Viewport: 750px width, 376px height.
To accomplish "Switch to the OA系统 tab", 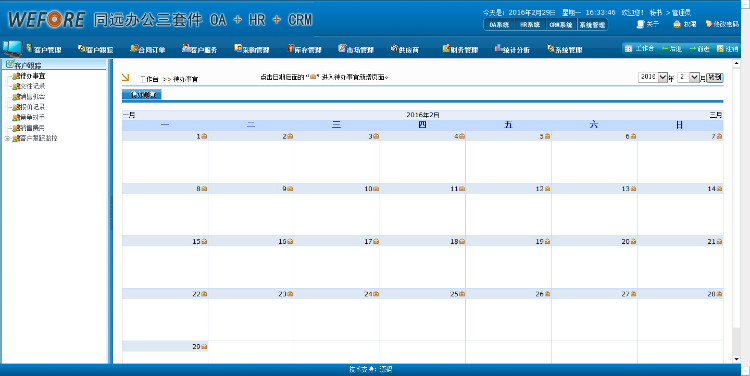I will tap(499, 25).
